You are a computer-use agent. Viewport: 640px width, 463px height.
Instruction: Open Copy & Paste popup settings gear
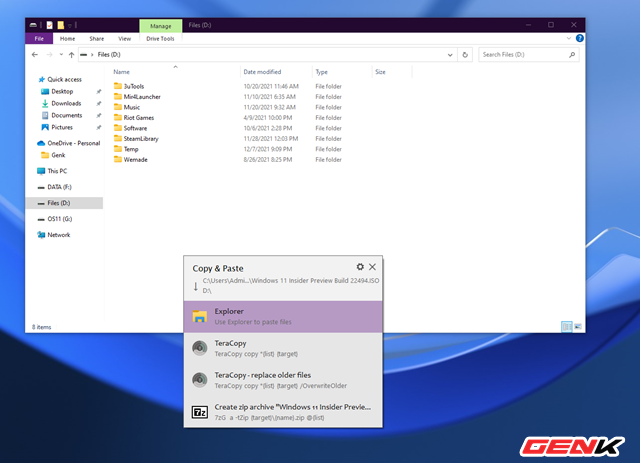coord(360,267)
